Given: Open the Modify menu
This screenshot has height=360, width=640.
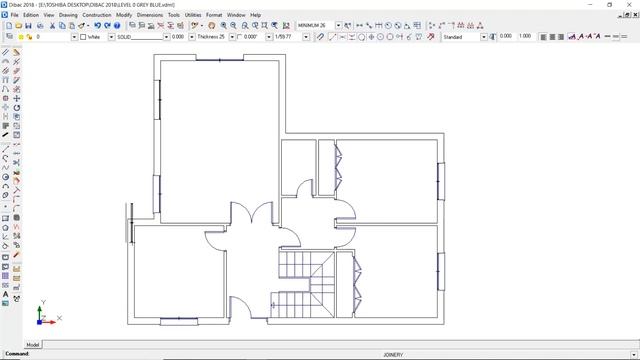Looking at the screenshot, I should 124,15.
